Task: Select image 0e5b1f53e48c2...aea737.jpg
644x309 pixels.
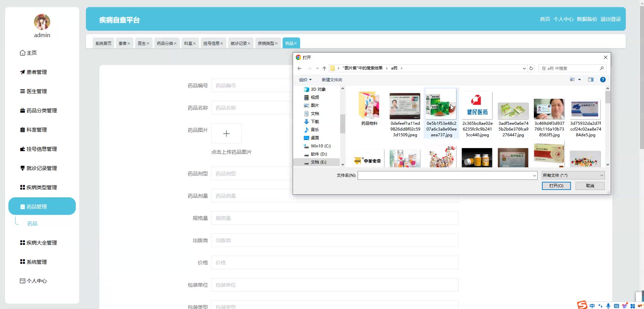Action: point(441,113)
